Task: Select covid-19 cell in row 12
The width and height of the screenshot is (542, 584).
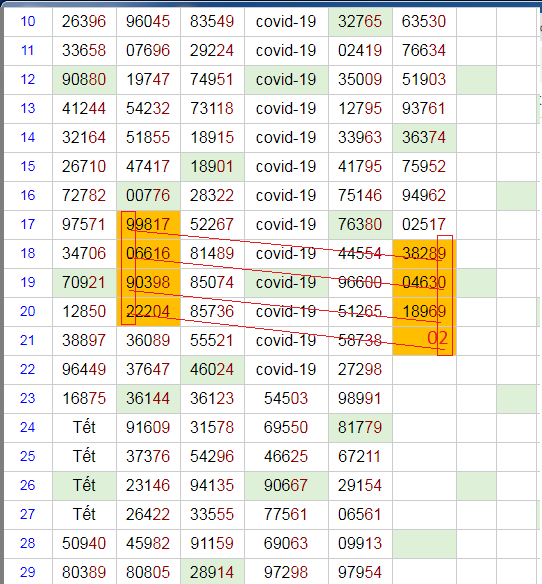Action: tap(286, 80)
